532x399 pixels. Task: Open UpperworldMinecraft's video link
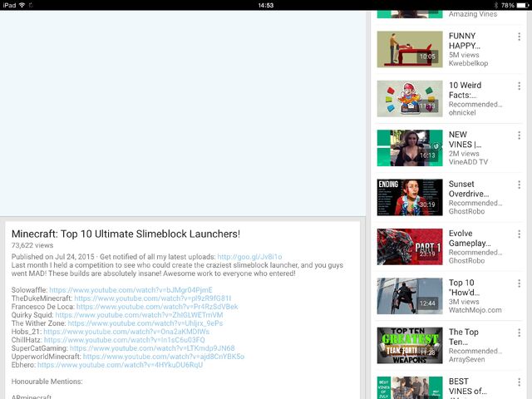pyautogui.click(x=164, y=357)
